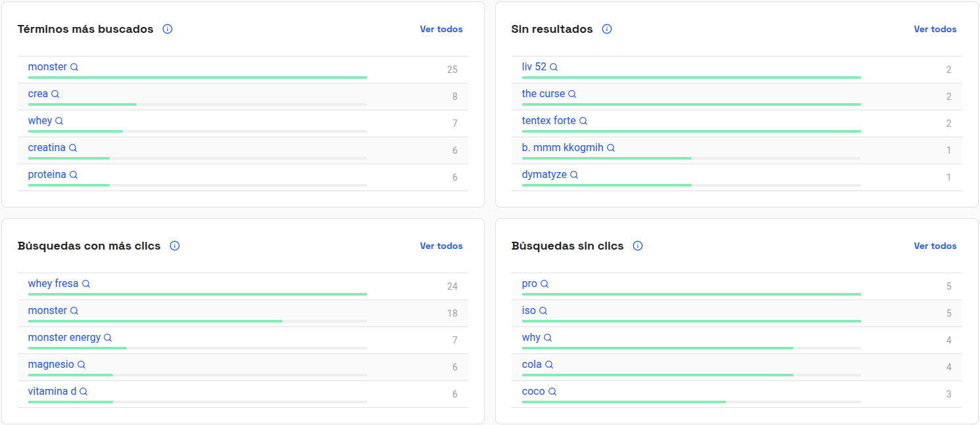Select the magnifier icon next to proteina
980x425 pixels.
tap(74, 175)
